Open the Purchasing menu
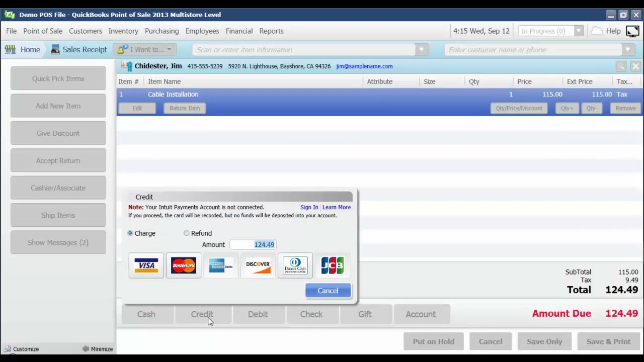This screenshot has height=362, width=644. point(162,31)
